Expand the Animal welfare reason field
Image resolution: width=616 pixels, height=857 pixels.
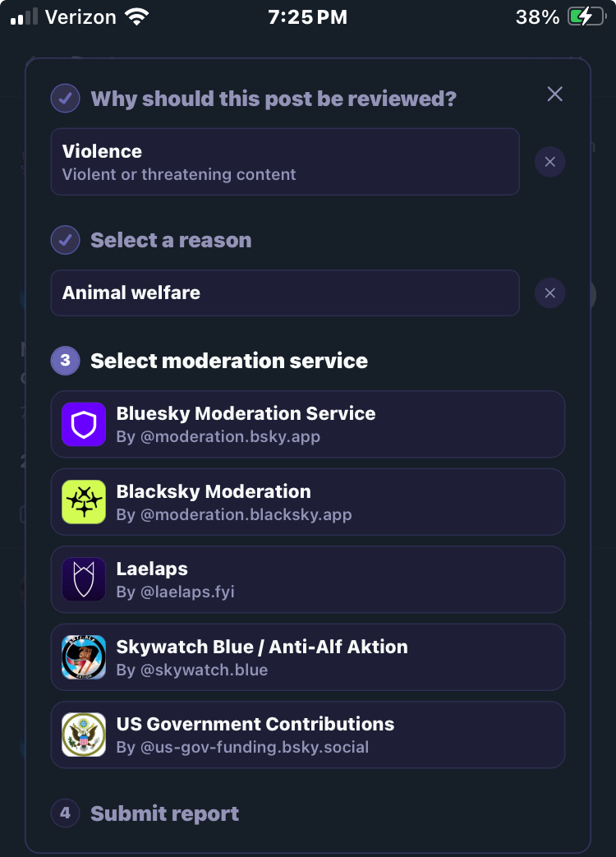(x=284, y=293)
